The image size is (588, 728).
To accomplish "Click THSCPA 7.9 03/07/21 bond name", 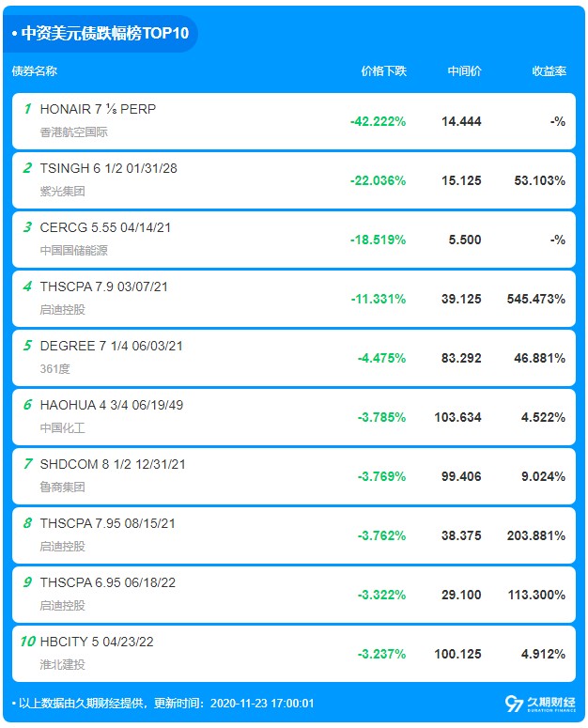I will click(x=103, y=287).
